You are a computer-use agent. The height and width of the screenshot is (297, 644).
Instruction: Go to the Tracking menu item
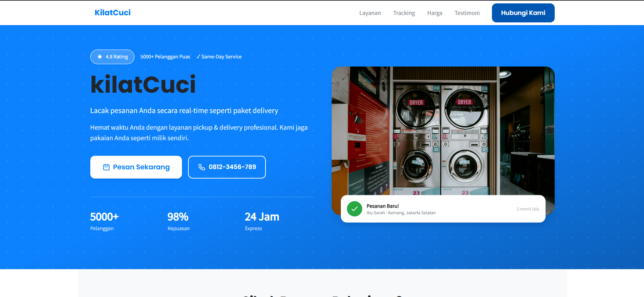(x=404, y=13)
